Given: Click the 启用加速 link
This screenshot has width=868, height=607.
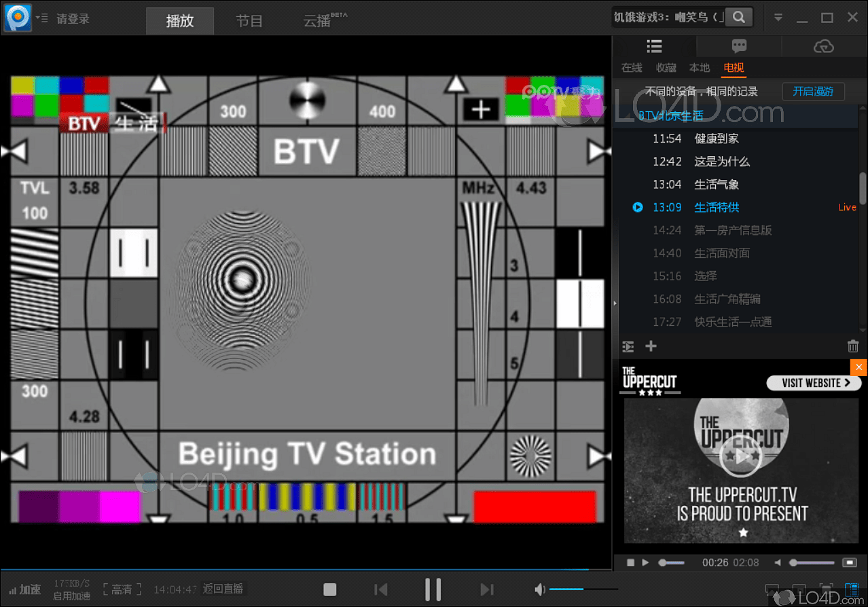Looking at the screenshot, I should click(x=72, y=597).
